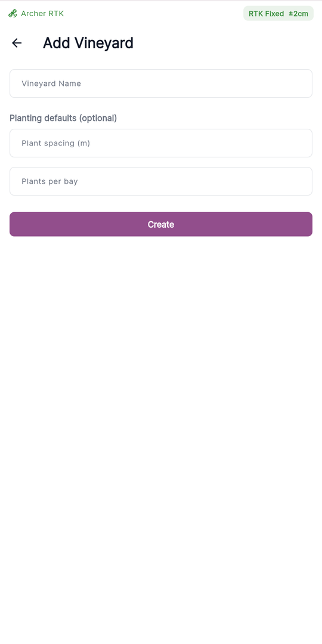Image resolution: width=322 pixels, height=644 pixels.
Task: Click the Add Vineyard page title
Action: coord(88,43)
